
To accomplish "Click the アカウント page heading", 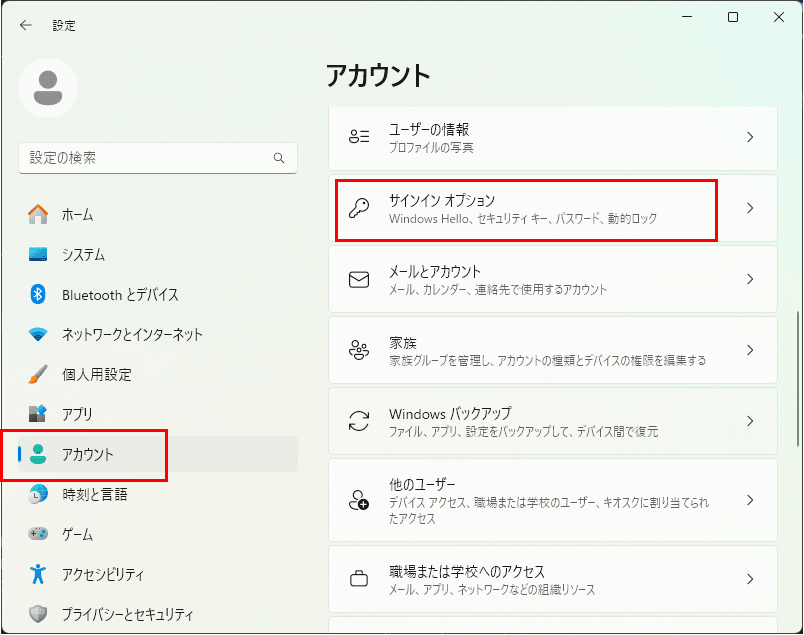I will tap(378, 75).
